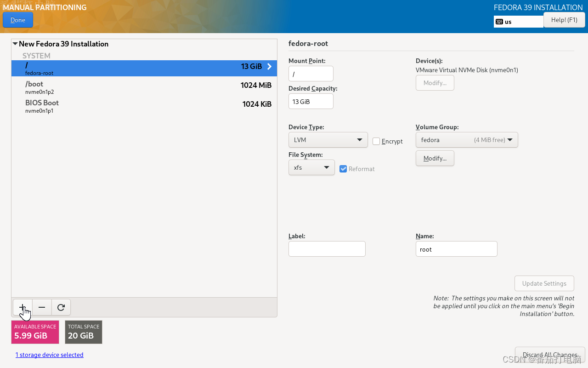Click Update Settings button

pos(544,283)
